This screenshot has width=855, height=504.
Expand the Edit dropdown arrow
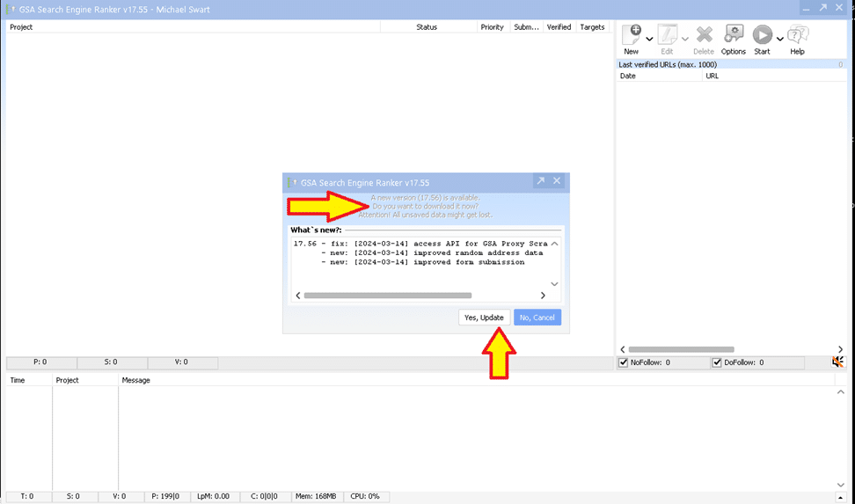(685, 40)
